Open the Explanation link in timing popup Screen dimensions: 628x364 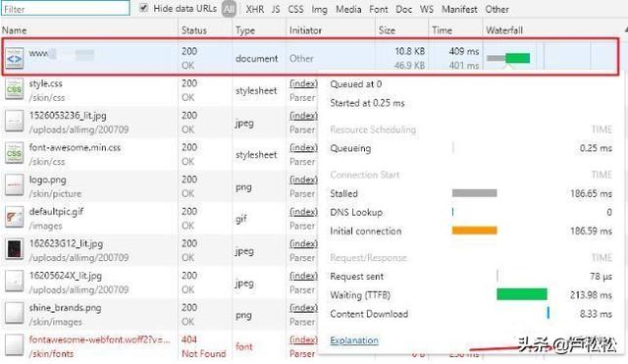coord(354,340)
